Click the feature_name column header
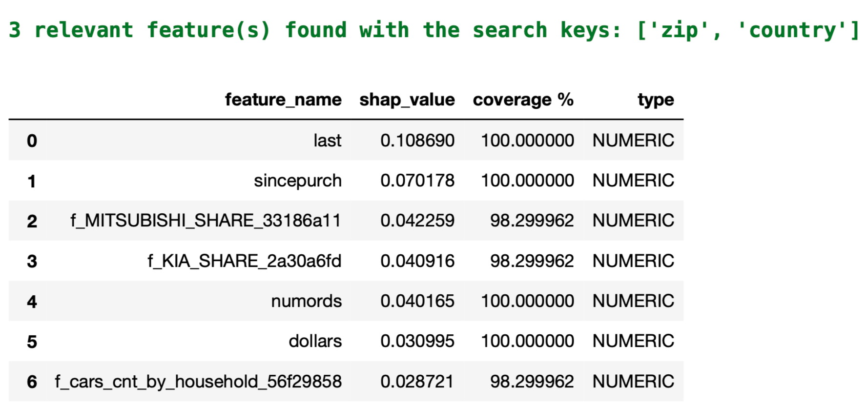The image size is (868, 405). (x=283, y=100)
